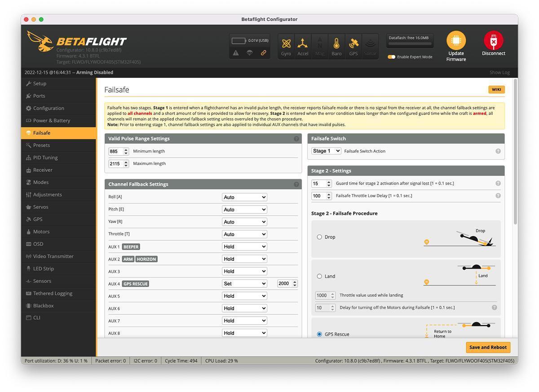539x392 pixels.
Task: Open the Roll [A] fallback dropdown
Action: pyautogui.click(x=244, y=197)
